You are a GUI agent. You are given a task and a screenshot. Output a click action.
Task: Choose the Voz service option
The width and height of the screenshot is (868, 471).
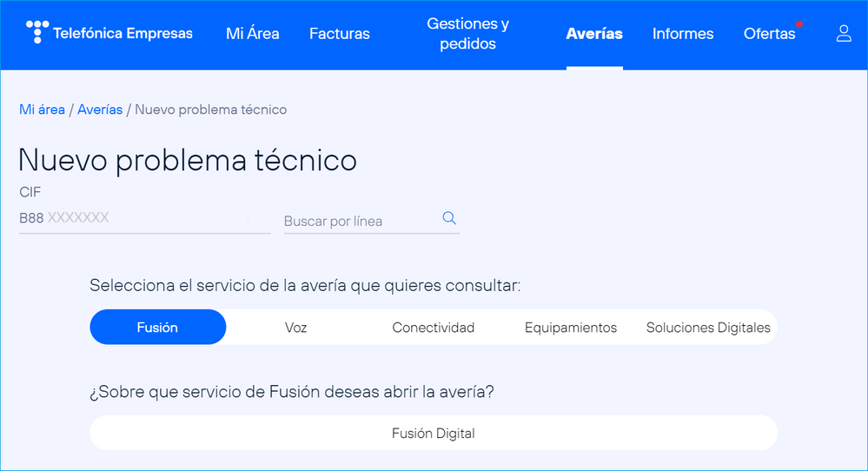[x=295, y=328]
